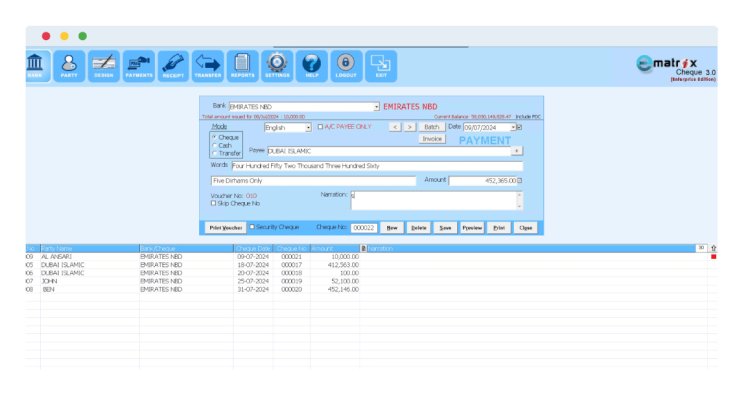Expand the Bank dropdown arrow
This screenshot has height=415, width=750.
(x=377, y=107)
